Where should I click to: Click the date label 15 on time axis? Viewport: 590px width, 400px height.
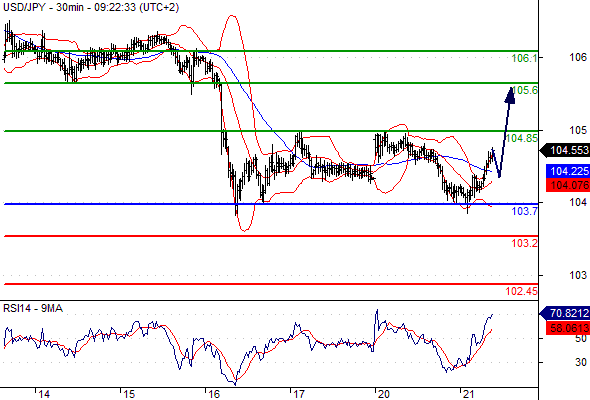(129, 394)
